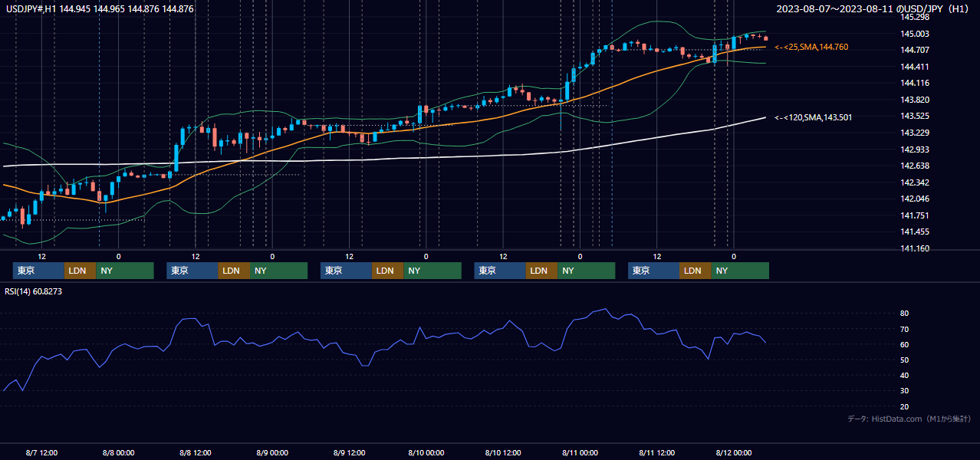
Task: Click price axis value 142.638
Action: (915, 166)
